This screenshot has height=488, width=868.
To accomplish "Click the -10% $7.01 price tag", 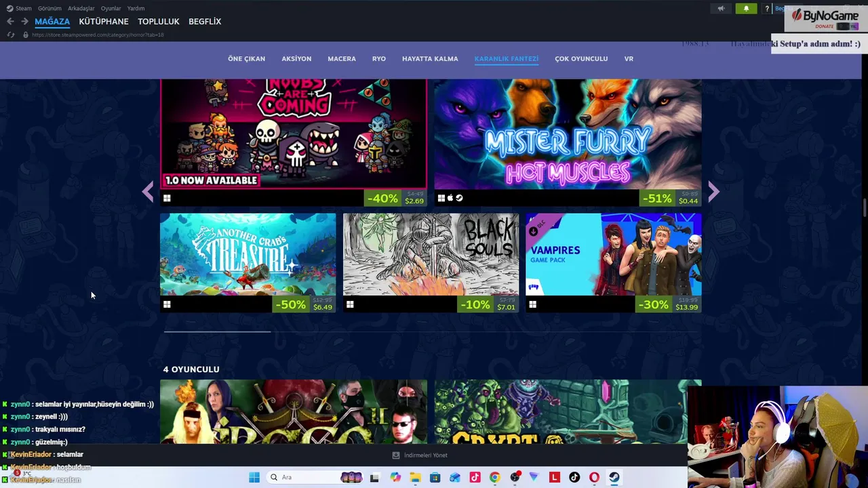I will pos(488,304).
